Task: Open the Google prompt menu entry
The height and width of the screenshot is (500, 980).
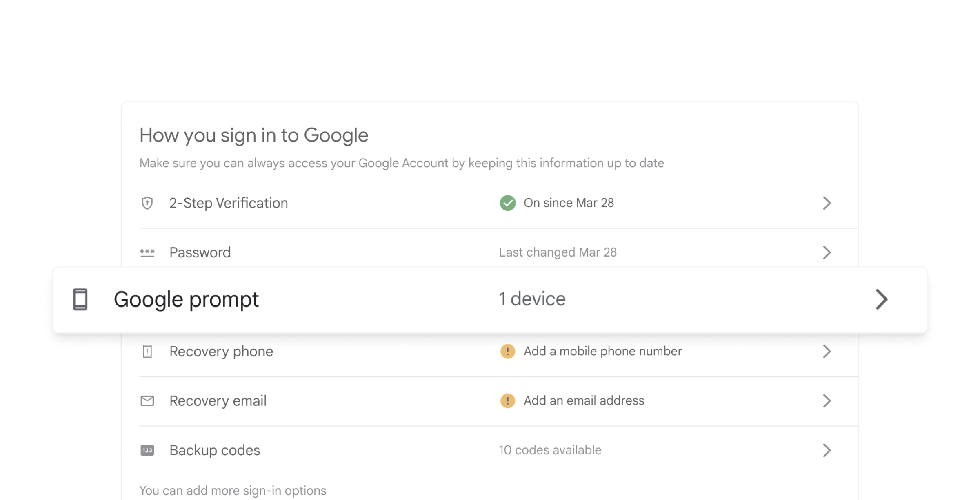Action: click(186, 300)
